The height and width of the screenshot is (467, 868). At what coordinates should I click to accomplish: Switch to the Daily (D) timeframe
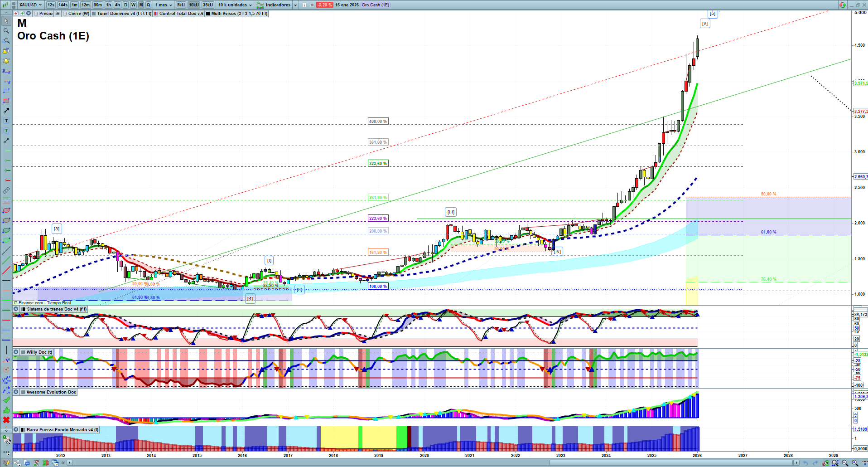(125, 5)
